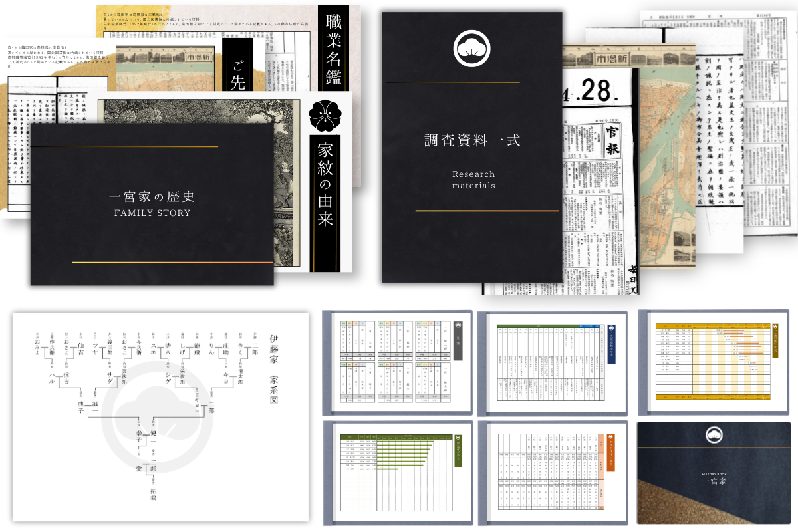The width and height of the screenshot is (798, 532).
Task: Open the gray-tabbed profile cards page
Action: [x=397, y=362]
